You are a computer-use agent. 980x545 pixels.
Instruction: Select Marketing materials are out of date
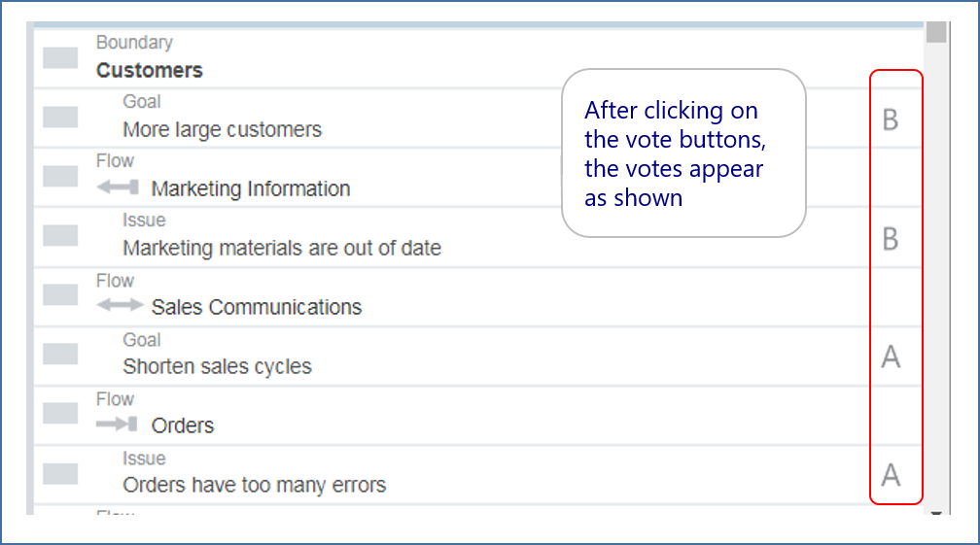(x=282, y=249)
